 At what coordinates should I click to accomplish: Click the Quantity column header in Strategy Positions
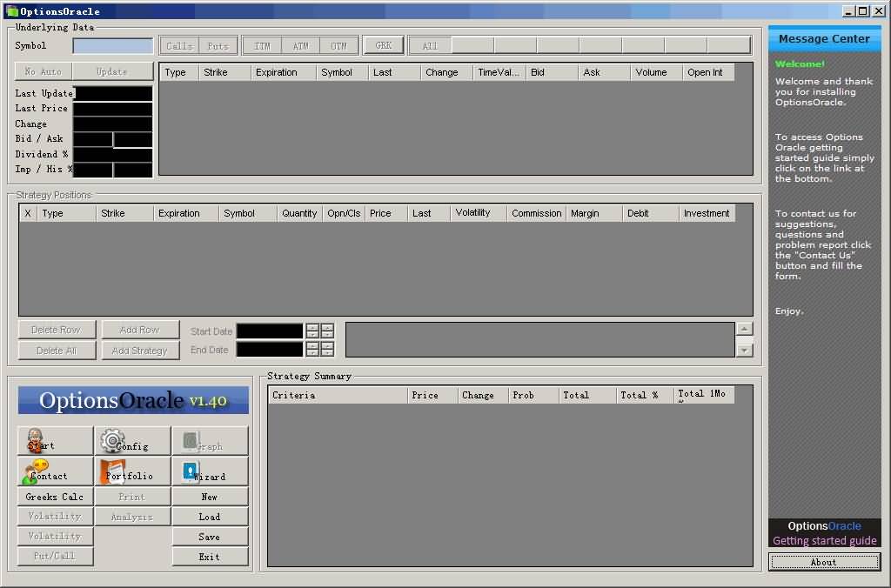(x=299, y=213)
